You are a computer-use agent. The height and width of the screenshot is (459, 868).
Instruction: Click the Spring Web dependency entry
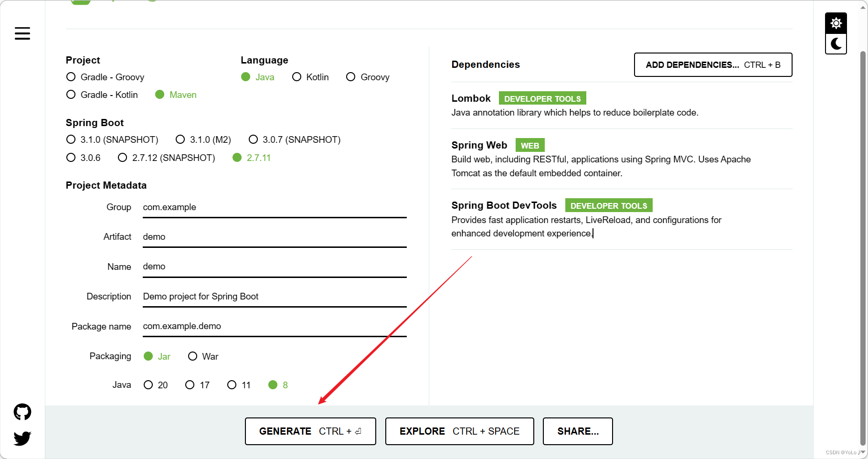coord(622,159)
